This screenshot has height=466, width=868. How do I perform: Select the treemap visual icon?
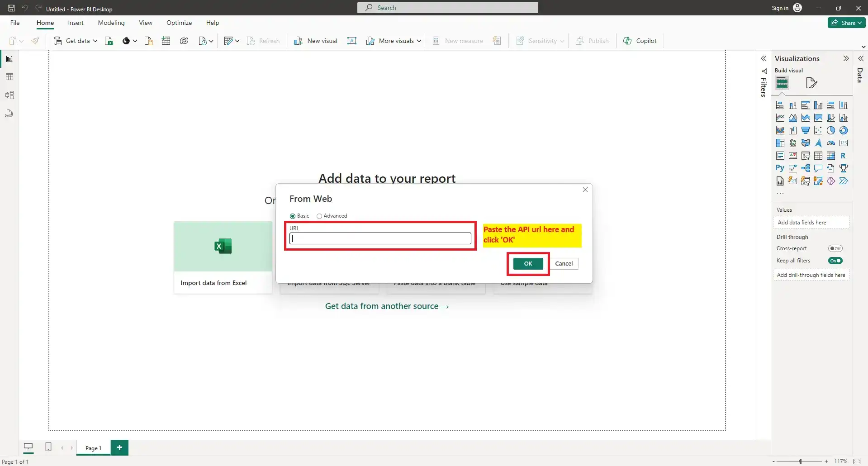tap(780, 143)
